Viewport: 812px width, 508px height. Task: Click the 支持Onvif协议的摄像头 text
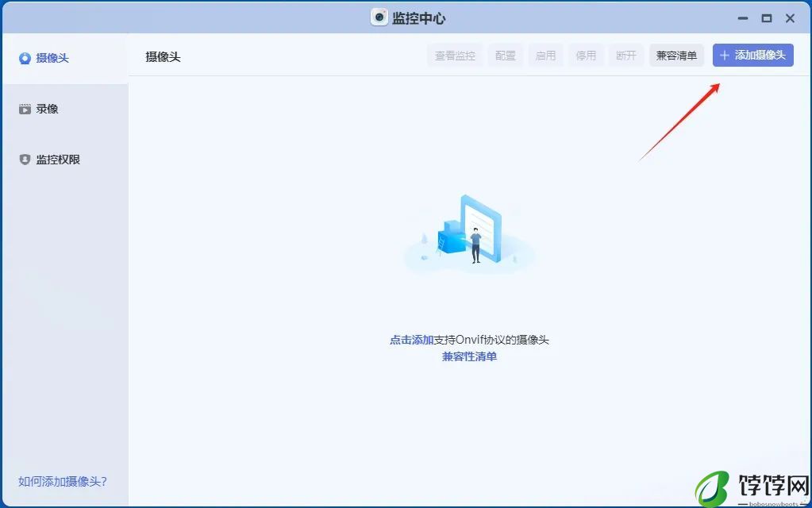coord(491,341)
